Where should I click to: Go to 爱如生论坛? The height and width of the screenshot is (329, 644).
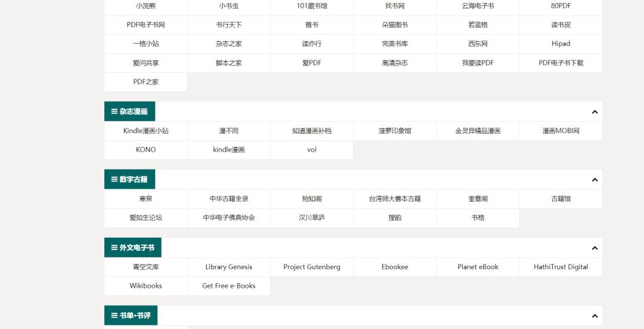click(146, 217)
